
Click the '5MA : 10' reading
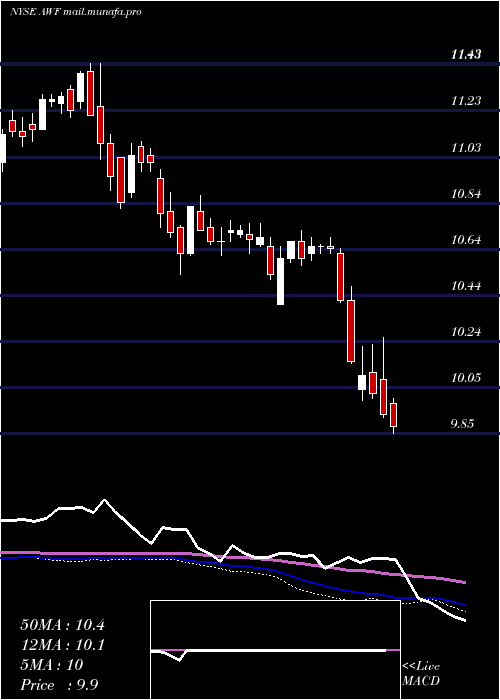[x=52, y=665]
